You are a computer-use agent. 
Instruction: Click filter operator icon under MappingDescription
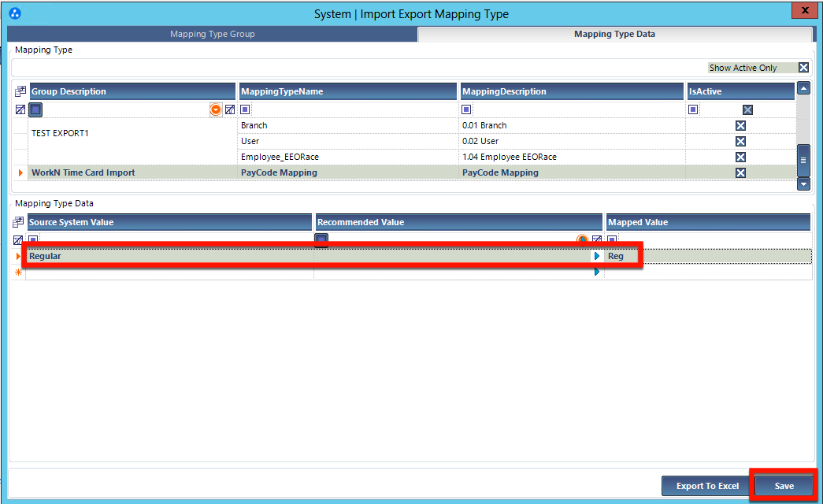(x=466, y=109)
